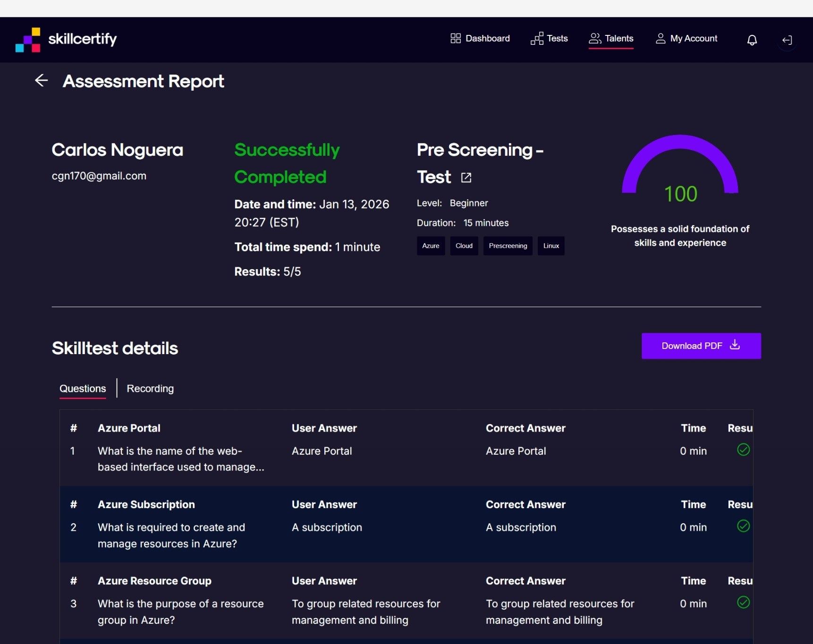Click the result checkmark for question 3

pos(743,602)
